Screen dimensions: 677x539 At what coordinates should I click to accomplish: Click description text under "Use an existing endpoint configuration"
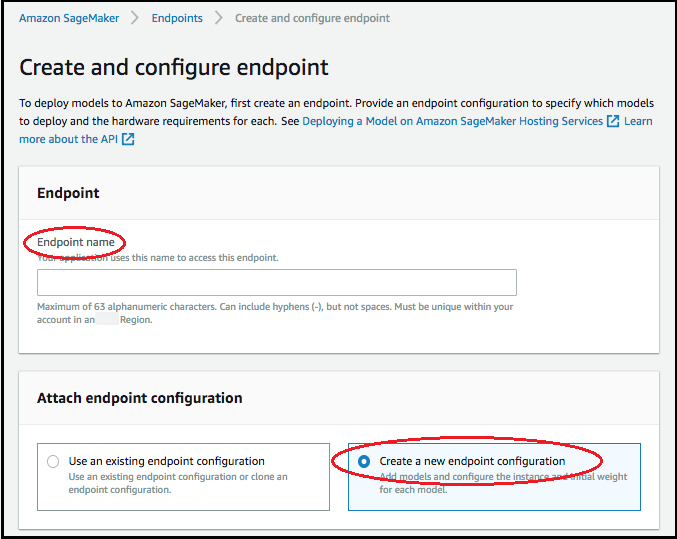click(178, 483)
